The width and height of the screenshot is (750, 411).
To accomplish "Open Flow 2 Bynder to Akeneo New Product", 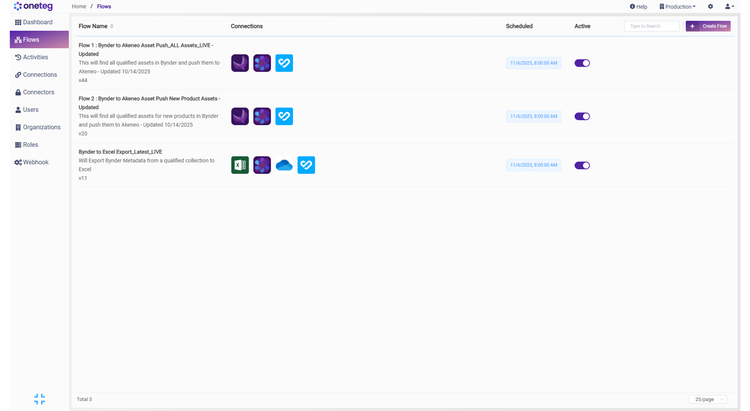I will click(x=149, y=103).
